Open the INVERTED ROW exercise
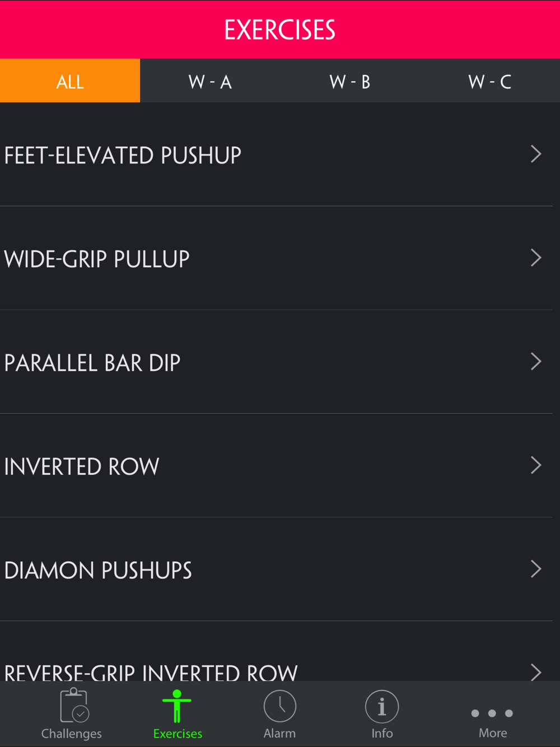 click(x=276, y=465)
